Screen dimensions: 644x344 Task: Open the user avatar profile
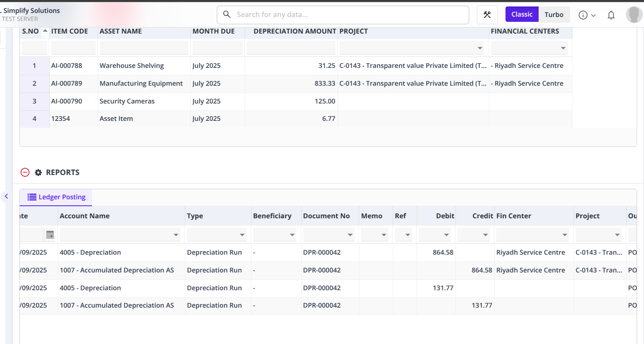click(x=634, y=15)
